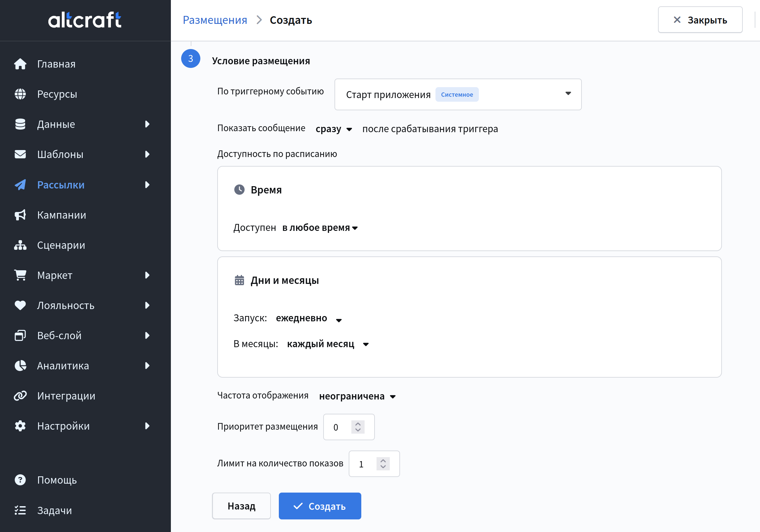The width and height of the screenshot is (760, 532).
Task: Click the Сценарии hierarchy icon
Action: click(20, 245)
